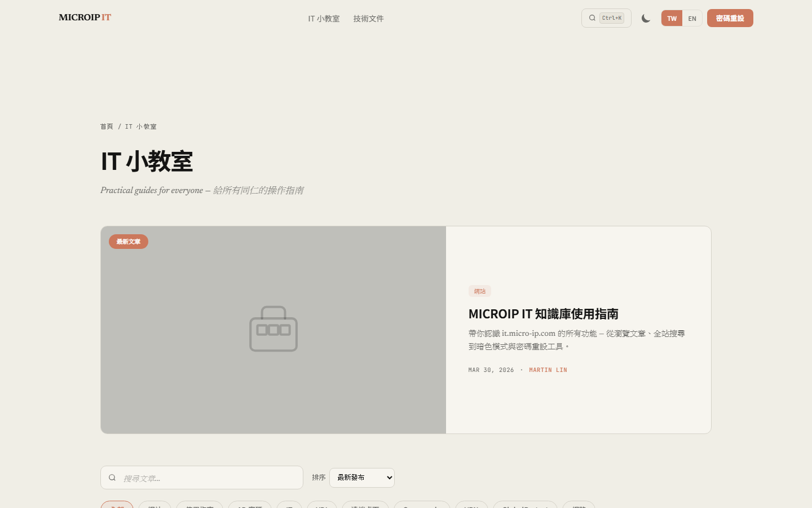The width and height of the screenshot is (812, 508).
Task: Click the 最新文章 badge on featured card
Action: pyautogui.click(x=129, y=242)
